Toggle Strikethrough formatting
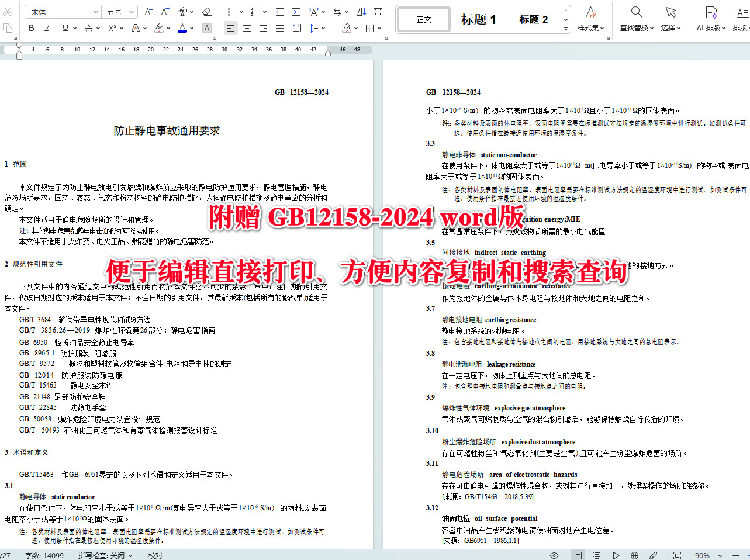The image size is (750, 560). (x=88, y=27)
